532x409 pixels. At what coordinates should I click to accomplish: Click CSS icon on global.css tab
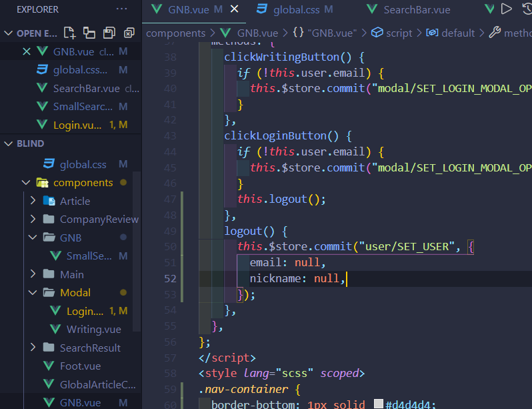pos(261,9)
